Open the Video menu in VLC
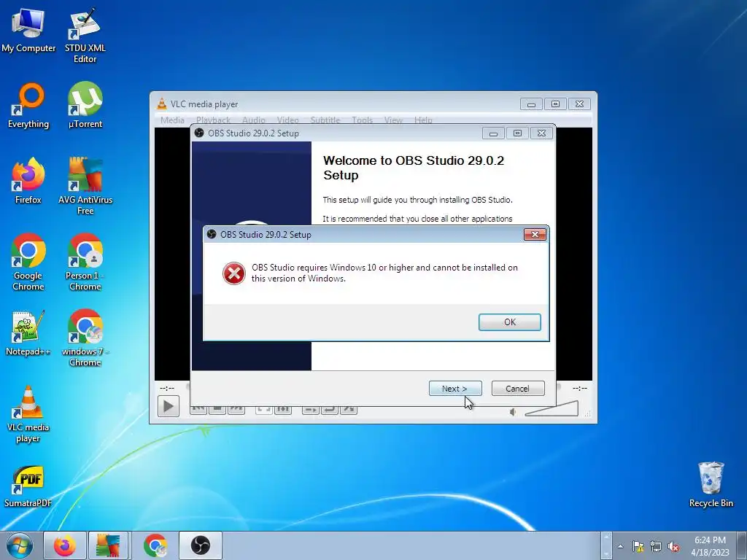The width and height of the screenshot is (747, 560). (x=287, y=120)
